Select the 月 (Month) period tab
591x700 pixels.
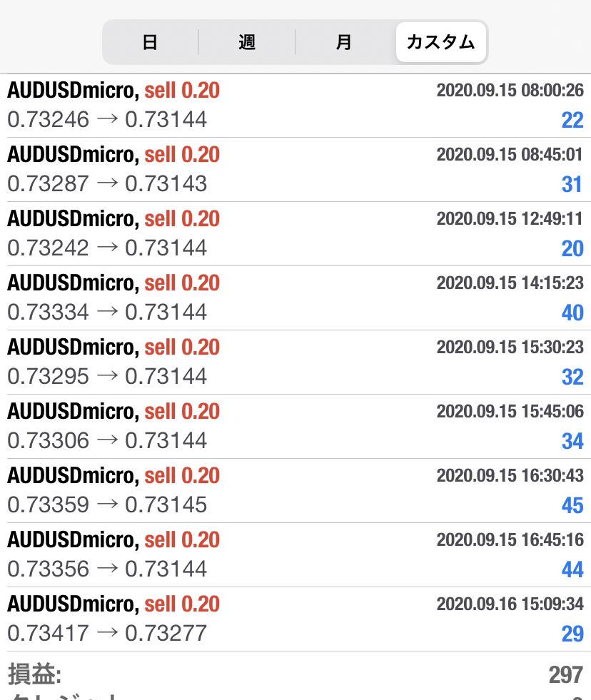(343, 42)
